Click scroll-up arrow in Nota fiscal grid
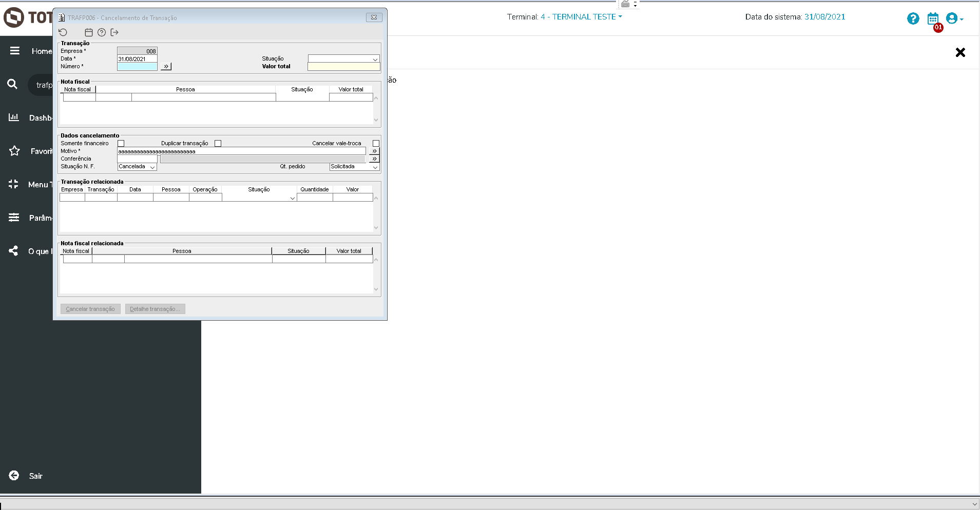This screenshot has width=980, height=510. [x=376, y=98]
